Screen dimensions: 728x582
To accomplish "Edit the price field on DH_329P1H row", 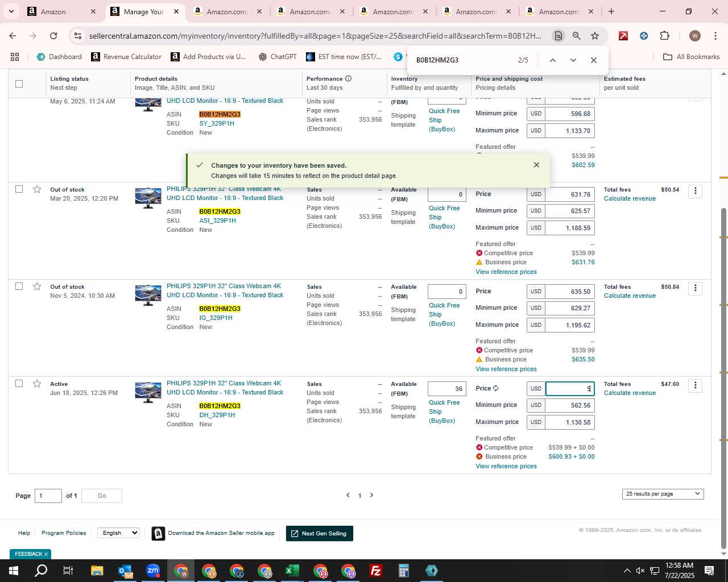I will (x=570, y=389).
